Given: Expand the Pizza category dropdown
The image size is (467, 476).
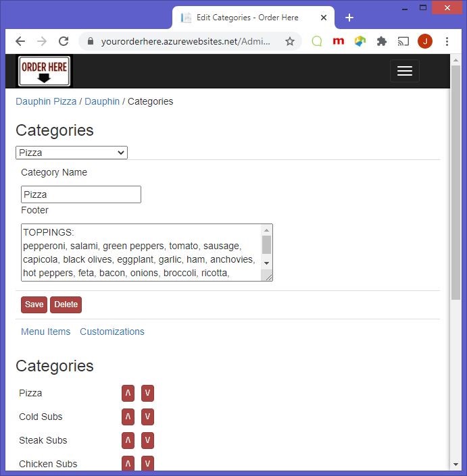Looking at the screenshot, I should click(72, 153).
